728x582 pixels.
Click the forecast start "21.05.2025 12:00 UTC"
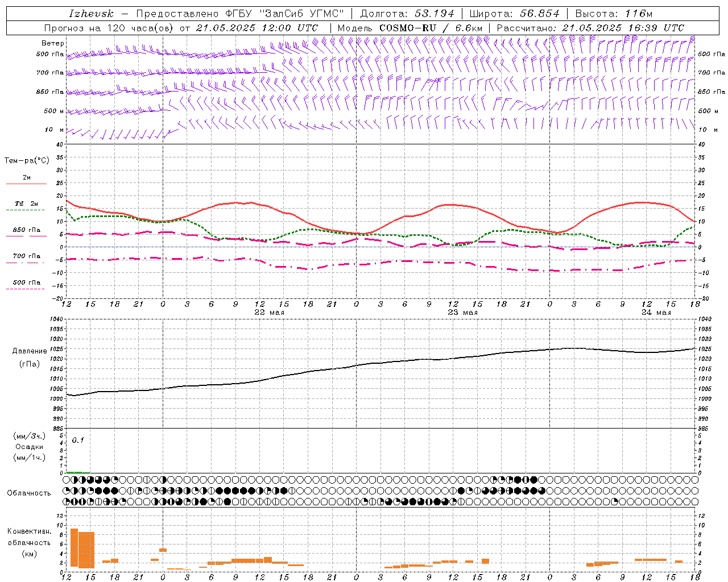point(257,28)
